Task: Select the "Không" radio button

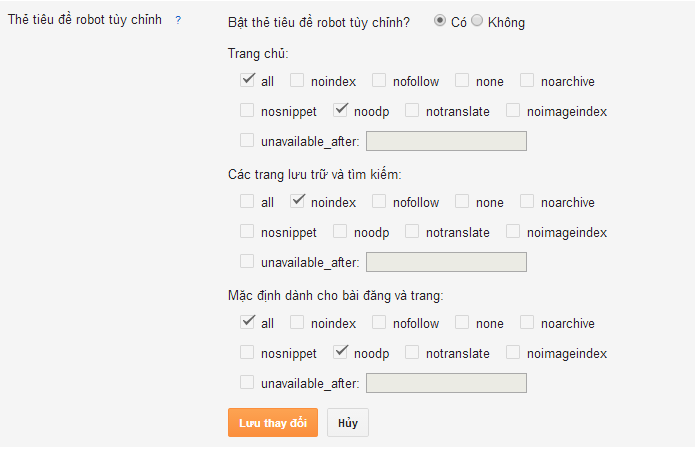Action: [x=477, y=21]
